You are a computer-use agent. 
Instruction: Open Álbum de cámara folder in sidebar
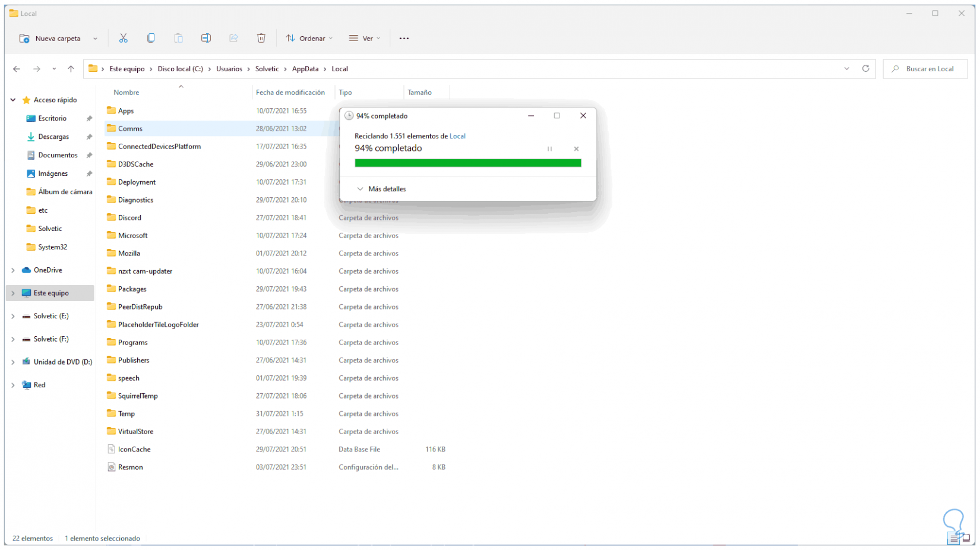[x=65, y=192]
